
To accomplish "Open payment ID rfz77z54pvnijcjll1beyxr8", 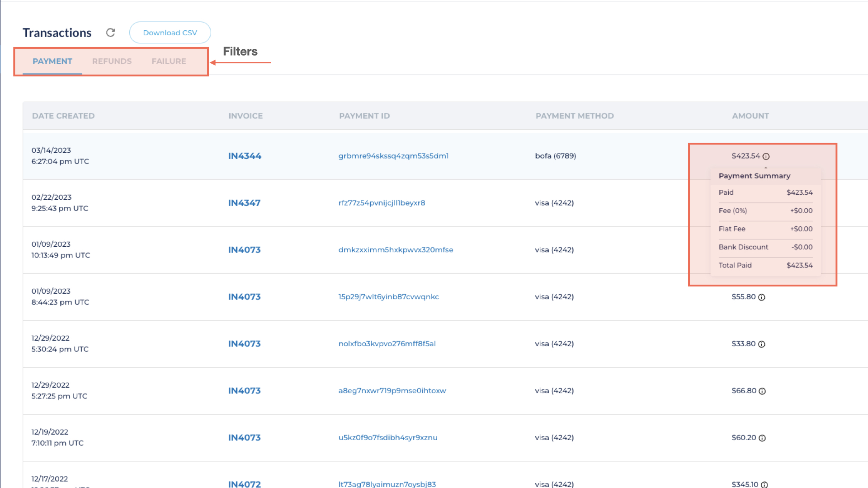I will (x=382, y=203).
